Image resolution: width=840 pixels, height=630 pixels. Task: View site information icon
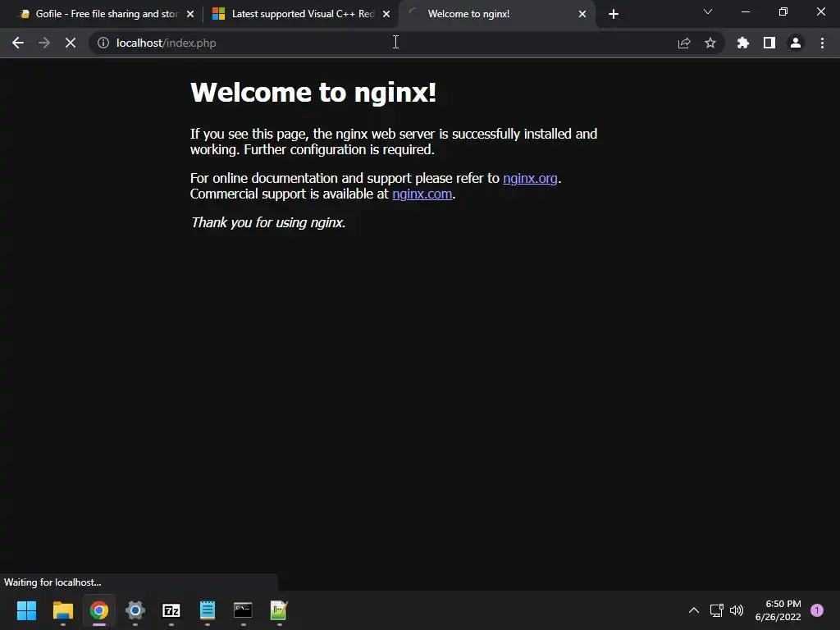click(x=103, y=43)
